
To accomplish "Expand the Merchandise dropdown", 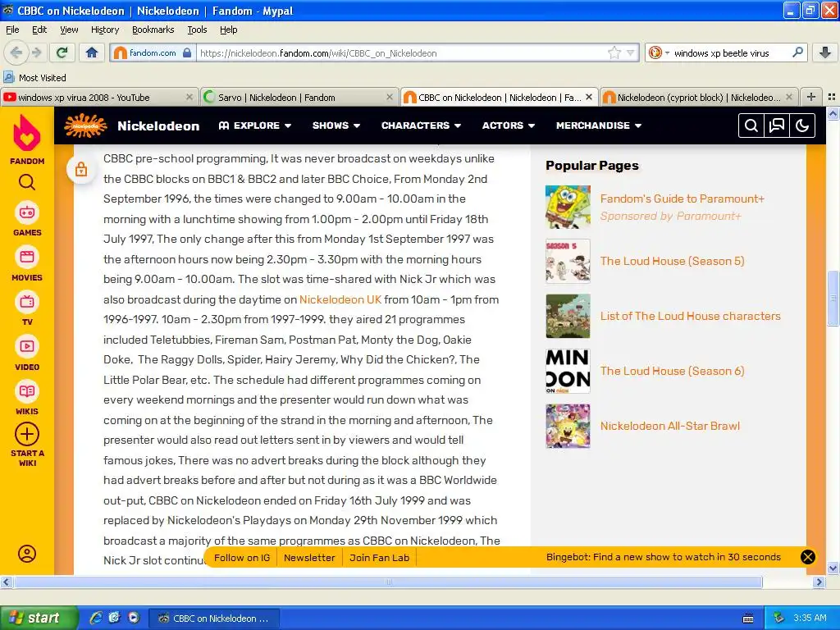I will (599, 126).
